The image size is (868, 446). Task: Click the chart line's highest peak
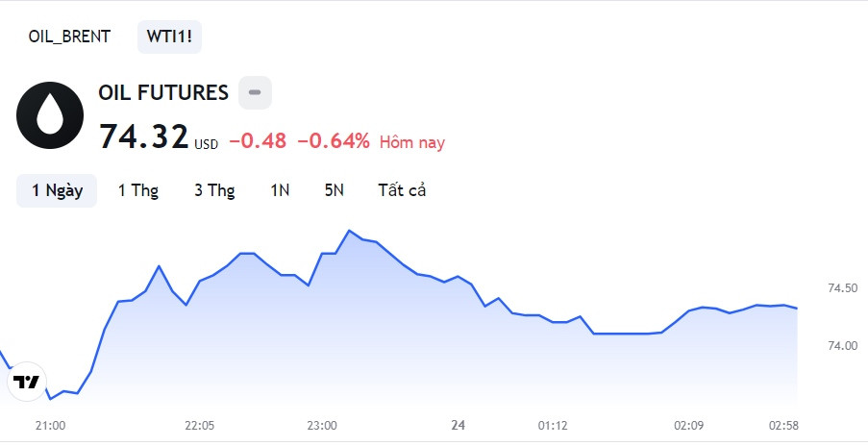(348, 231)
